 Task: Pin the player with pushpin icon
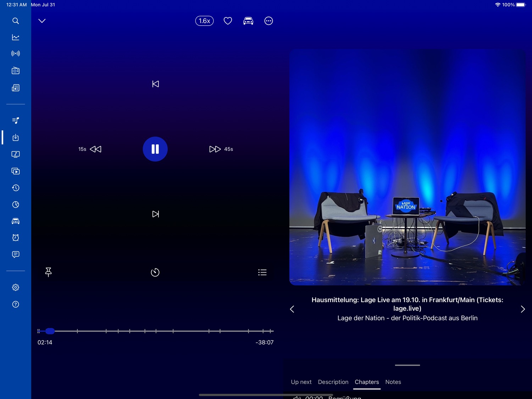[49, 272]
